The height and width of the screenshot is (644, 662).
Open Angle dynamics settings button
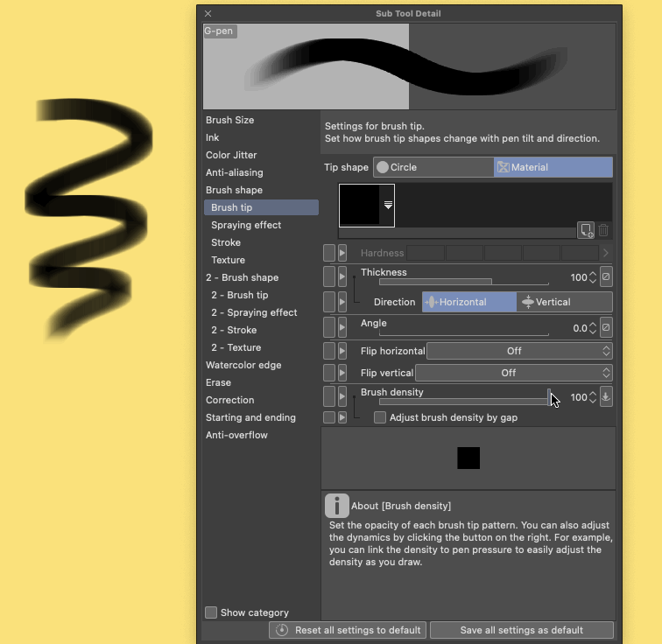[x=606, y=327]
